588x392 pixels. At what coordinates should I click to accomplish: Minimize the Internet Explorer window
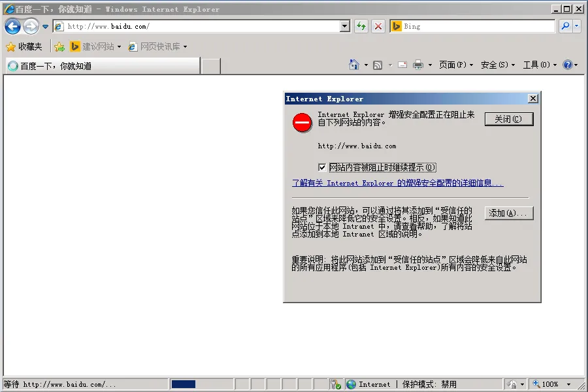pyautogui.click(x=556, y=9)
